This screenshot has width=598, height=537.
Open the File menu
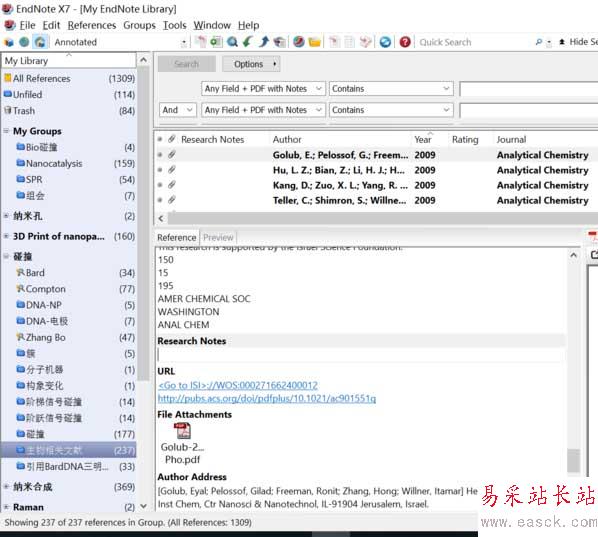click(27, 25)
